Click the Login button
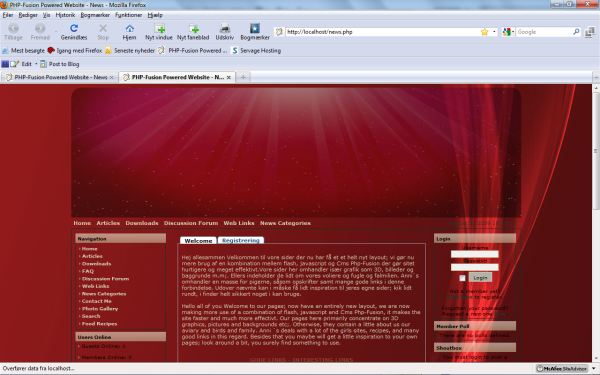Image resolution: width=600 pixels, height=375 pixels. click(480, 278)
